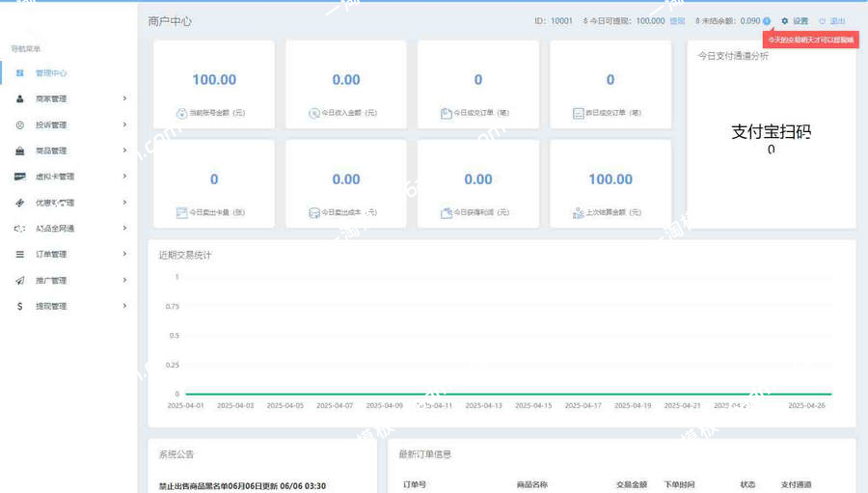Click the 0.75 label on the chart y-axis
The image size is (868, 493).
click(173, 307)
